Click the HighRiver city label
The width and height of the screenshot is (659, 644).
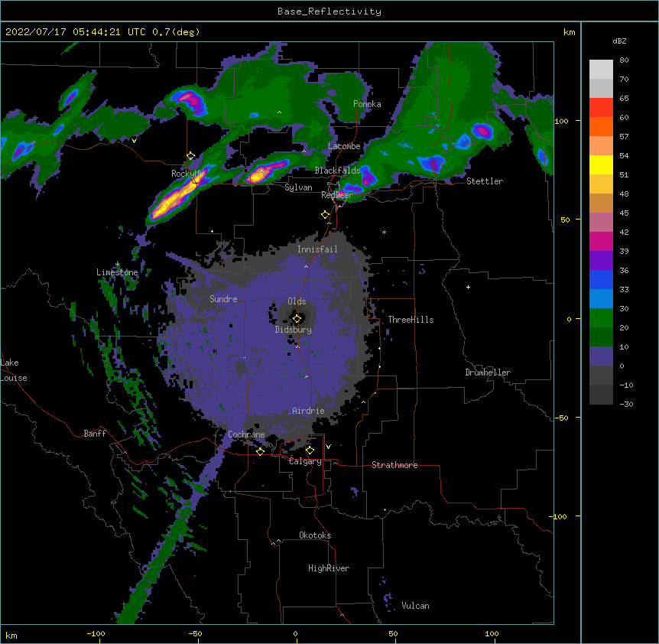click(x=329, y=568)
